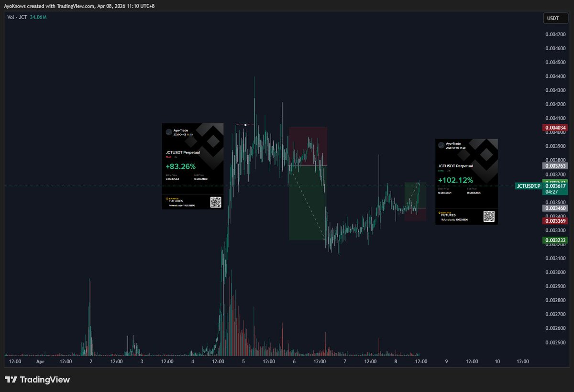Click date 10 on the time axis
Screen dimensions: 574x392
[x=497, y=362]
